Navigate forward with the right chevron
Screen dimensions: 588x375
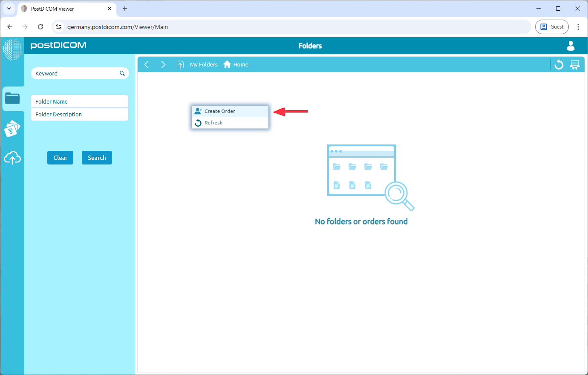coord(163,64)
